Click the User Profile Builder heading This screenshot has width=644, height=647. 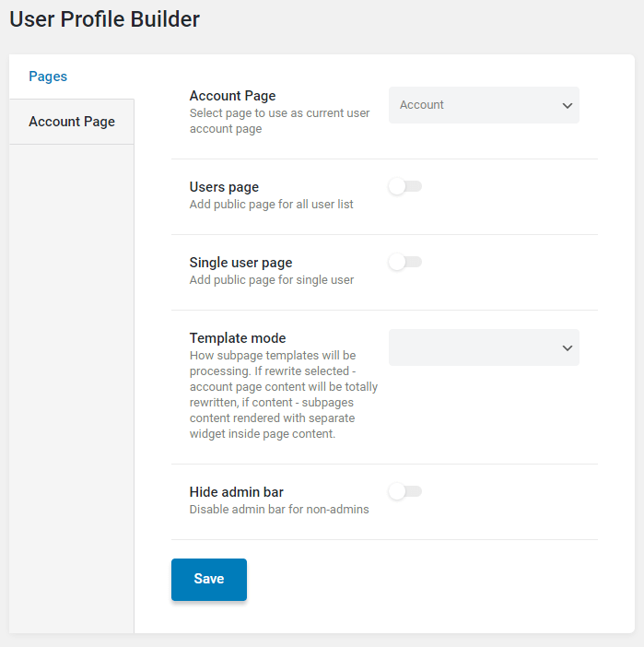coord(104,19)
